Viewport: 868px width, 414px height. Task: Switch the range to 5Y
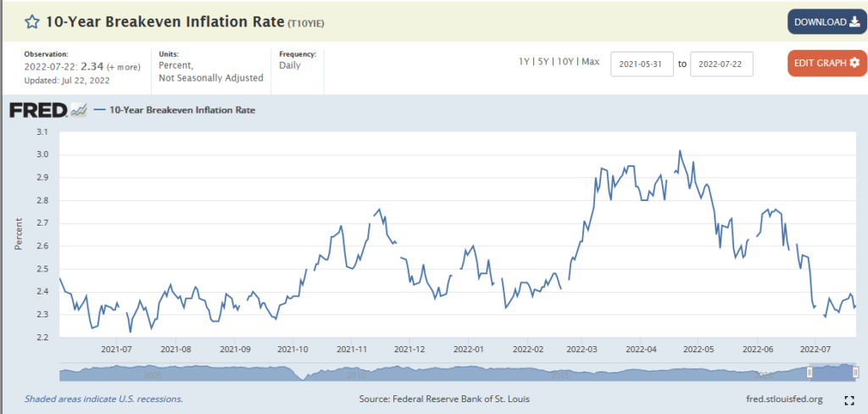(x=544, y=62)
